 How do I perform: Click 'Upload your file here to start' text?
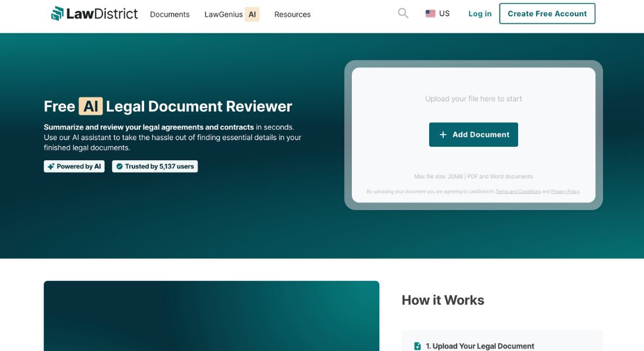tap(473, 99)
